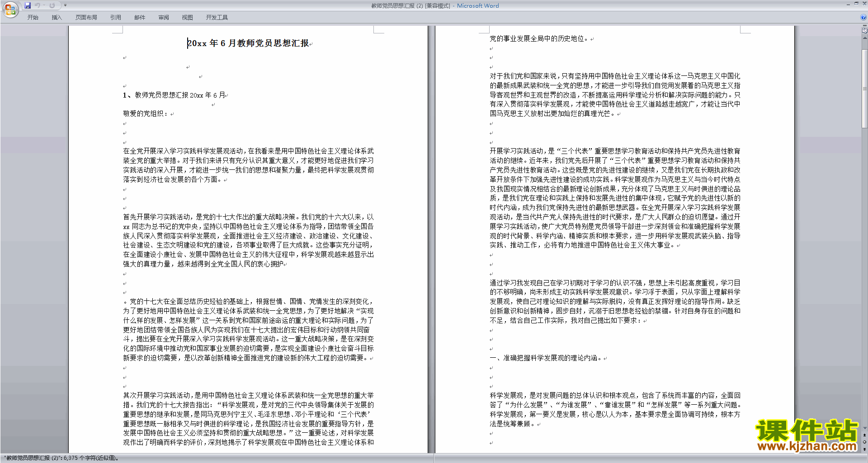Click the Next Page double-arrow button
868x463 pixels.
click(x=864, y=449)
